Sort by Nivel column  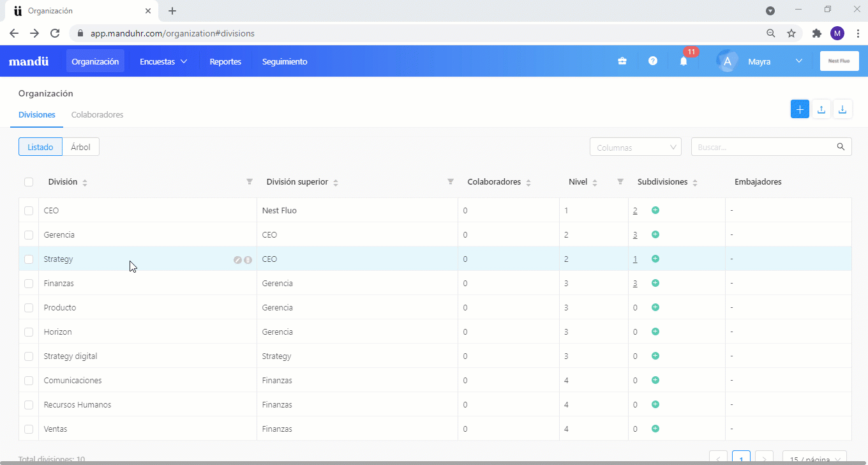(x=595, y=183)
